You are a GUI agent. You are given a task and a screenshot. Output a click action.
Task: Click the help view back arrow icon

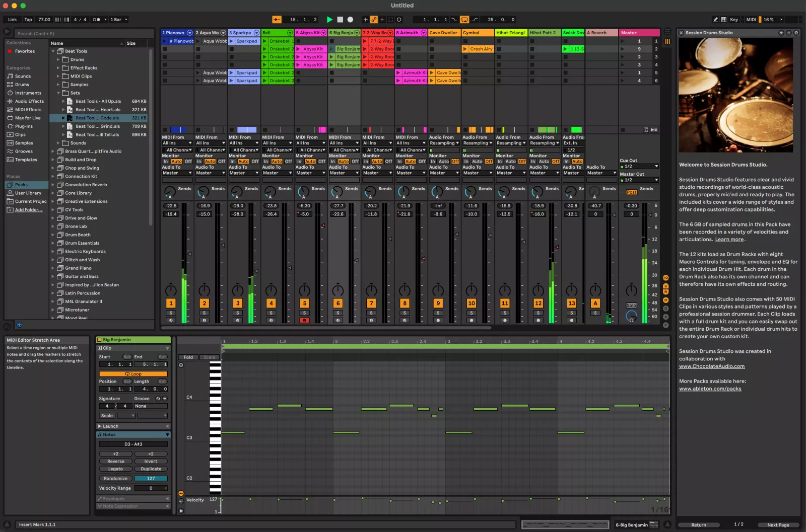point(781,33)
